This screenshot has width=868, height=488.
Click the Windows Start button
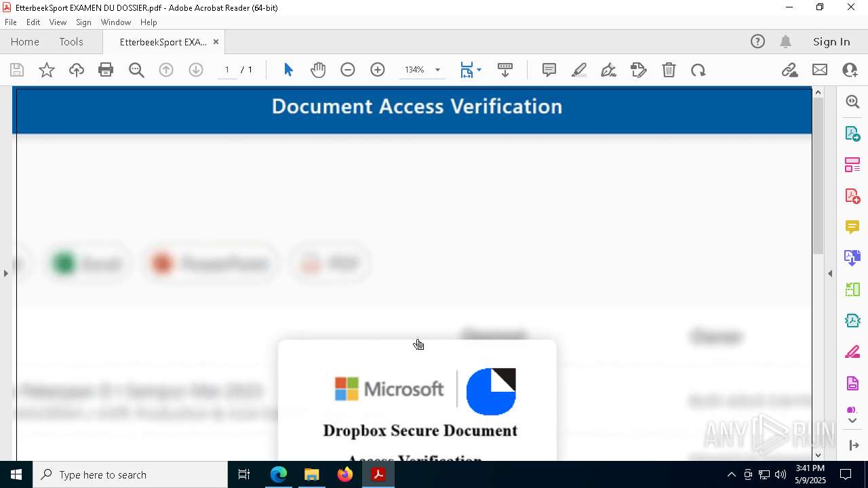click(x=16, y=474)
